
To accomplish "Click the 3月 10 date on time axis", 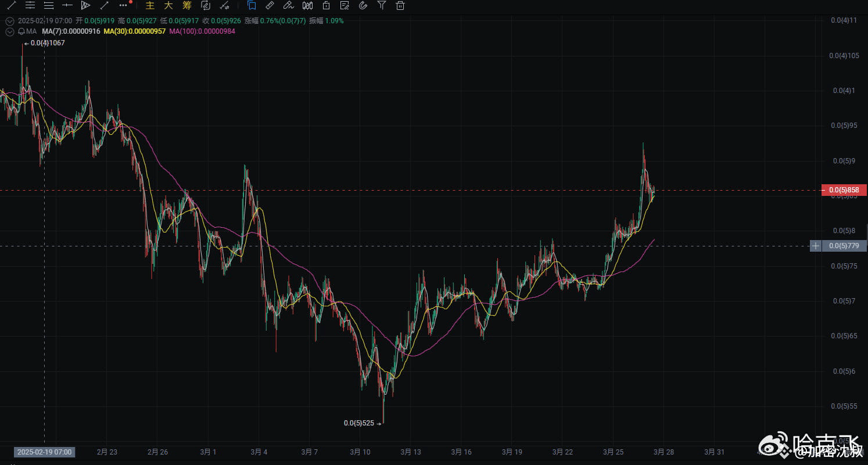I will coord(360,452).
